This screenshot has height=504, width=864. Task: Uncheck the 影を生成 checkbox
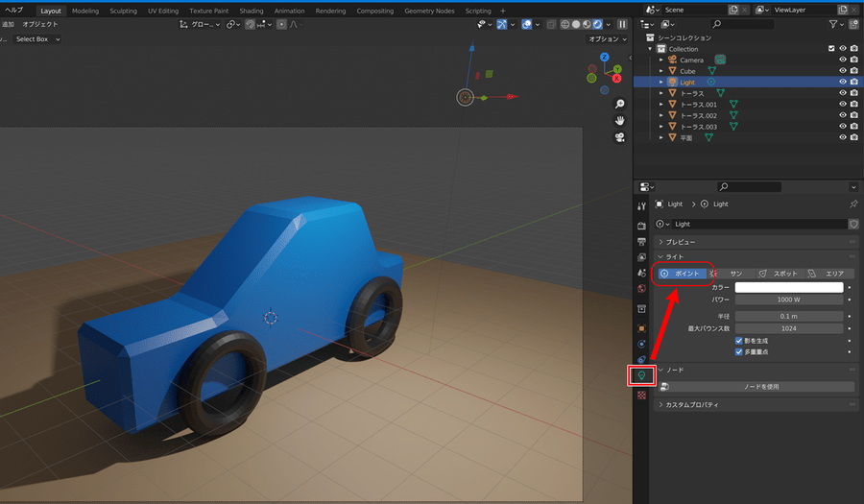[x=739, y=341]
